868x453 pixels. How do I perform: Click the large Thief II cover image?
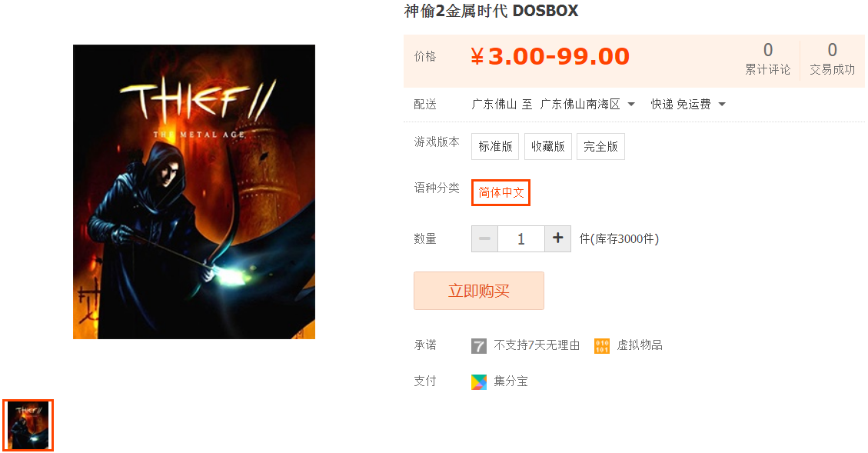[195, 192]
